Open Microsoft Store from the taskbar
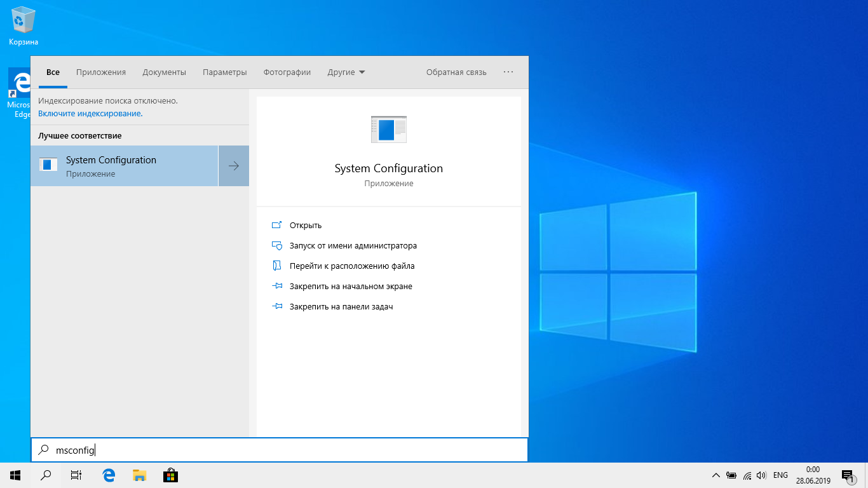 pyautogui.click(x=170, y=475)
